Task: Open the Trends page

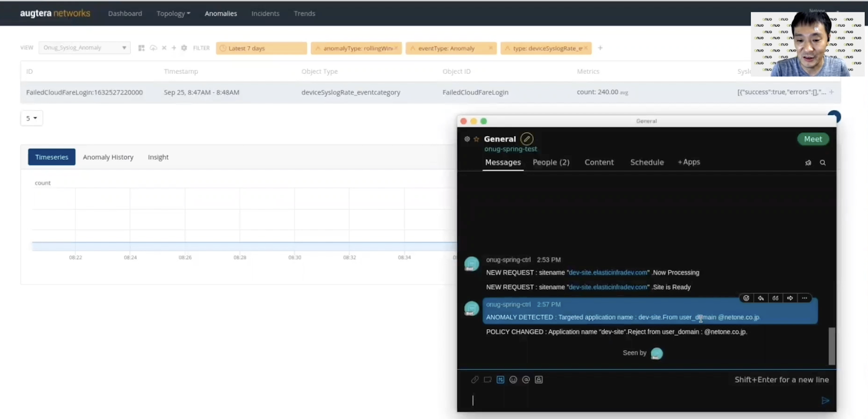Action: (304, 14)
